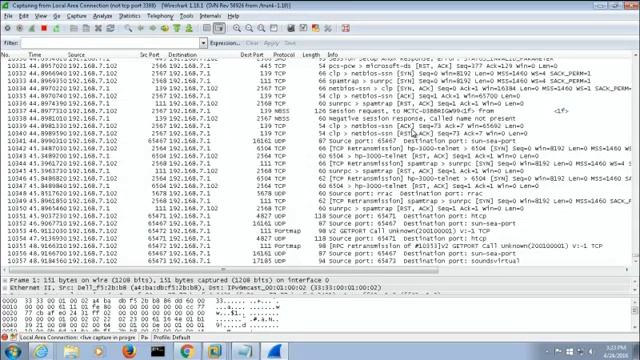The width and height of the screenshot is (640, 360).
Task: Save this capture file icon
Action: pos(86,28)
